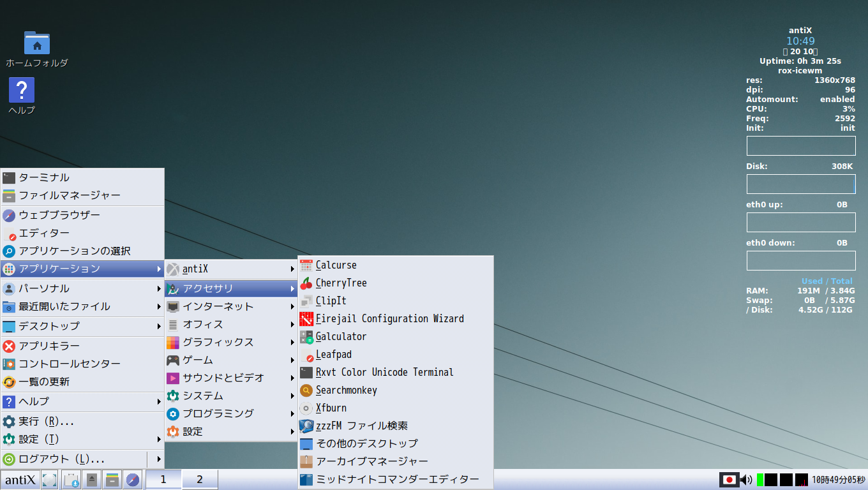Open file manager from the taskbar
The height and width of the screenshot is (490, 868).
pyautogui.click(x=112, y=480)
